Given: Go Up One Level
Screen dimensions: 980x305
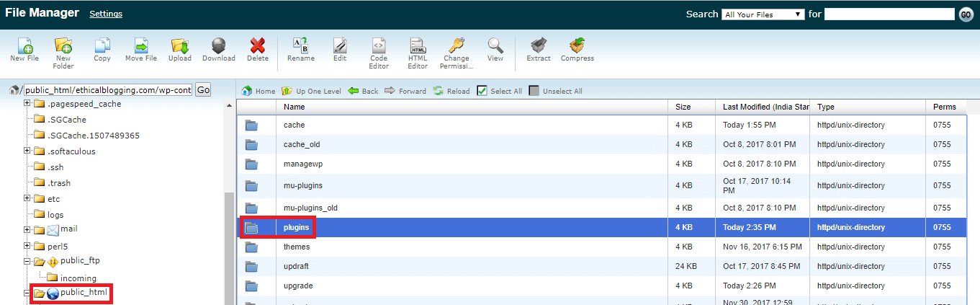Looking at the screenshot, I should point(311,91).
